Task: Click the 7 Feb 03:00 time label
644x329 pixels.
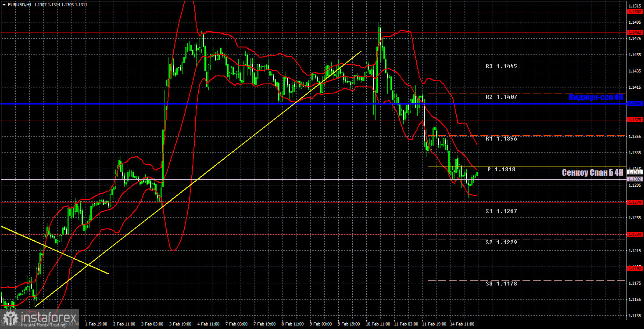Action: tap(236, 324)
